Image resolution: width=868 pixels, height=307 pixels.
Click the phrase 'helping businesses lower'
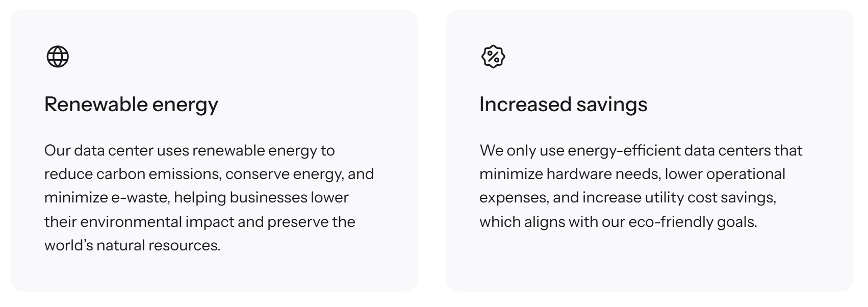click(x=261, y=198)
